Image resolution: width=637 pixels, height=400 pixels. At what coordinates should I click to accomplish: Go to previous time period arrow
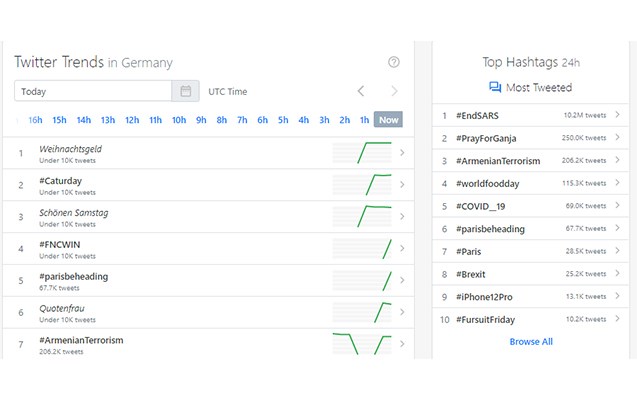point(361,91)
